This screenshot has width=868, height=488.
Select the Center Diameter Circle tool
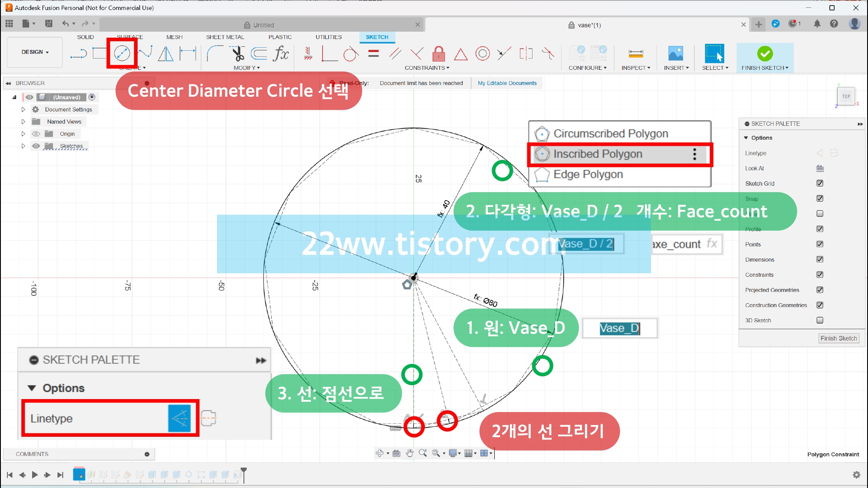[122, 53]
